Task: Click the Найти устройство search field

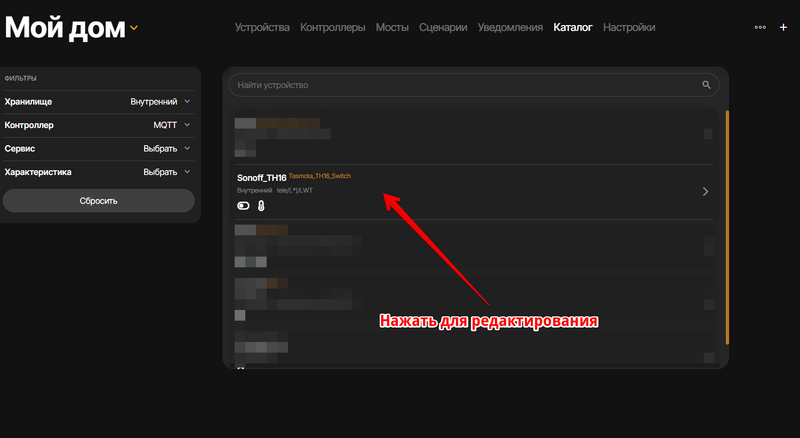Action: pyautogui.click(x=460, y=85)
